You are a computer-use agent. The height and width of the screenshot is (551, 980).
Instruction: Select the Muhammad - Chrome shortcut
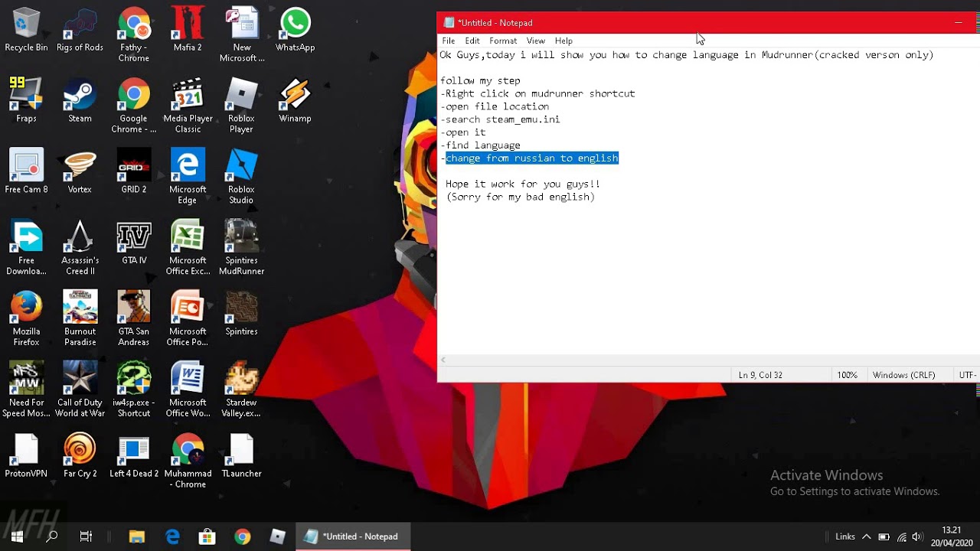pos(188,461)
